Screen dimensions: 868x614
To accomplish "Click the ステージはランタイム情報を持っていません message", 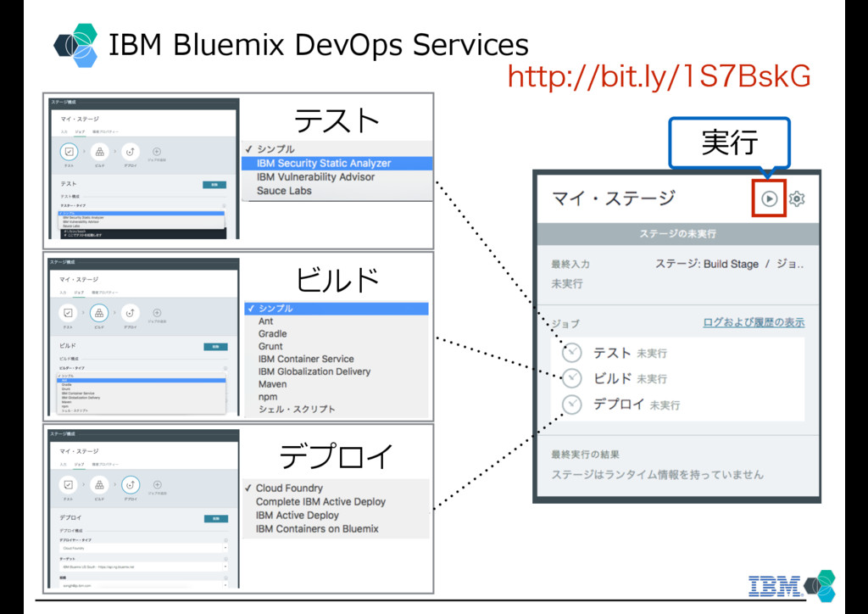I will pyautogui.click(x=657, y=474).
